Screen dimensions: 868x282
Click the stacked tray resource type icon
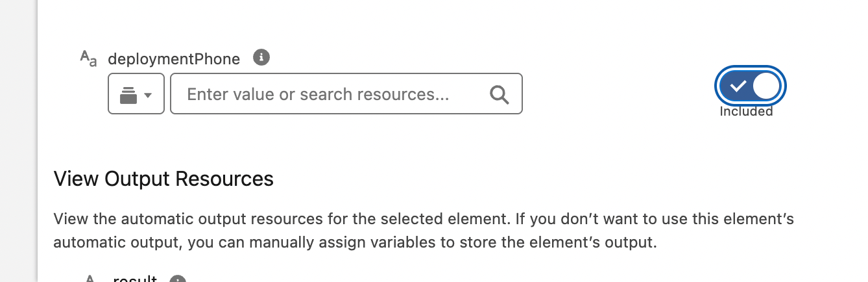click(x=128, y=95)
